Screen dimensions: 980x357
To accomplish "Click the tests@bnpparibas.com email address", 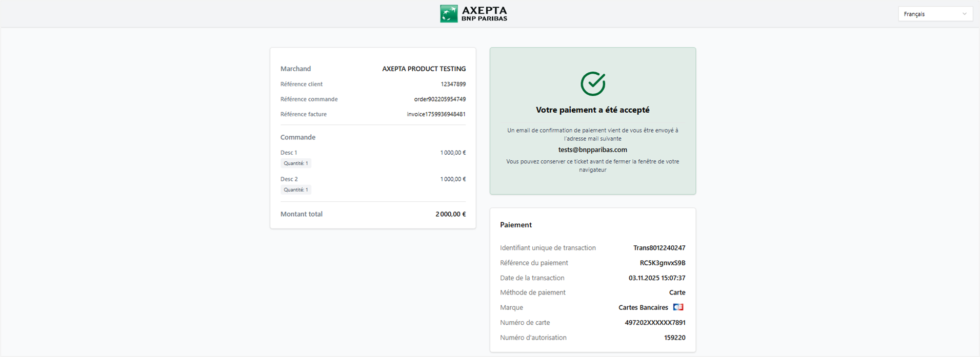I will pyautogui.click(x=592, y=150).
